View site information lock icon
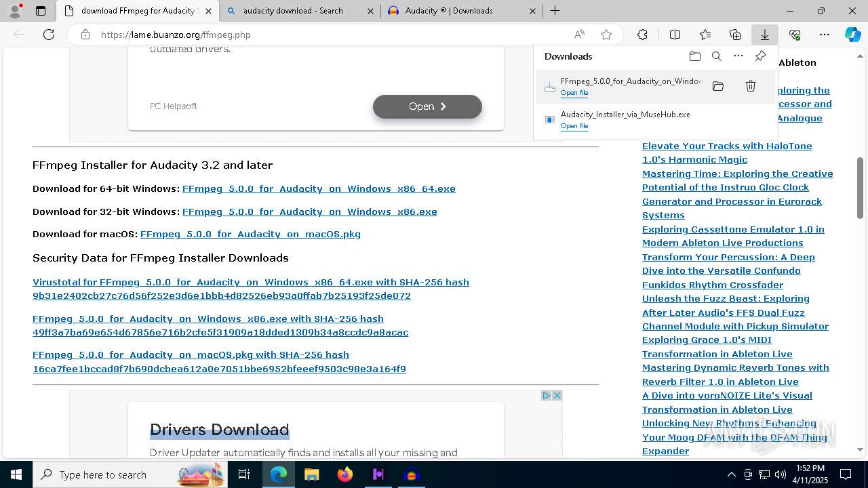 [x=85, y=35]
